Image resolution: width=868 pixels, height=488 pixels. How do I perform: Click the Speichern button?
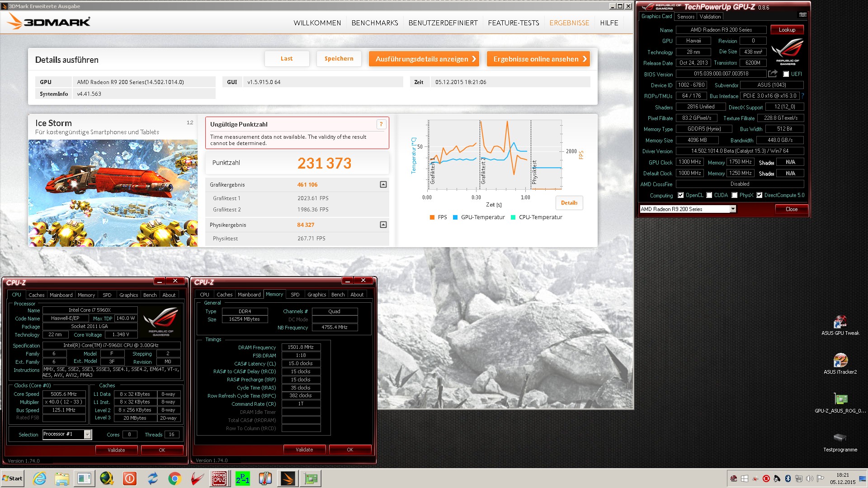click(x=339, y=59)
